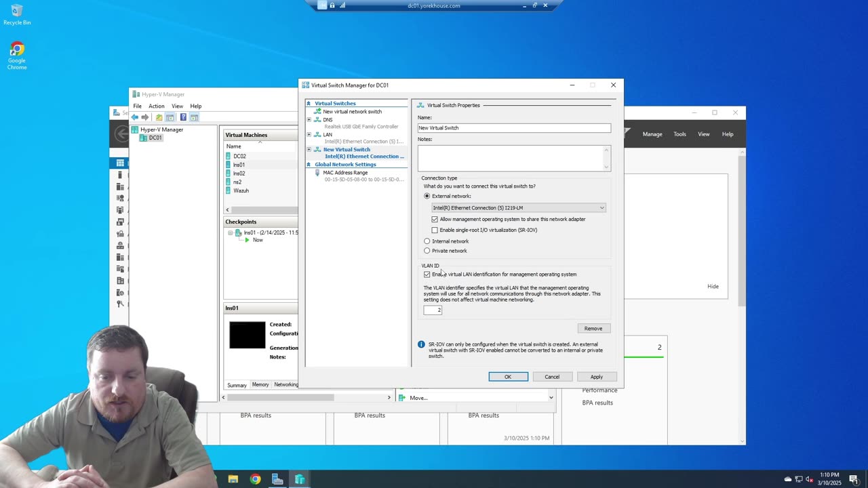The width and height of the screenshot is (868, 488).
Task: Click the blue Help toolbar icon in Hyper-V Manager
Action: pyautogui.click(x=183, y=117)
